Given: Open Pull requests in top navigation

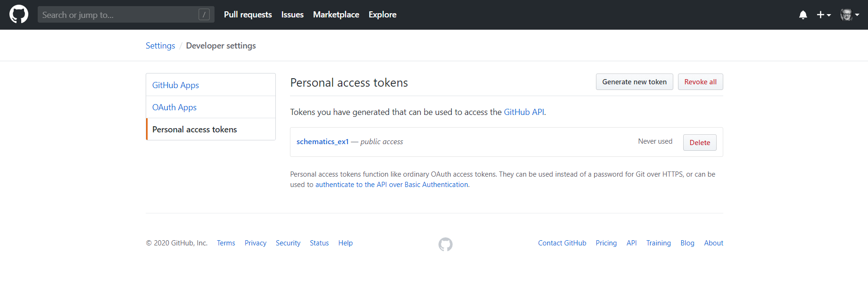Looking at the screenshot, I should tap(248, 15).
